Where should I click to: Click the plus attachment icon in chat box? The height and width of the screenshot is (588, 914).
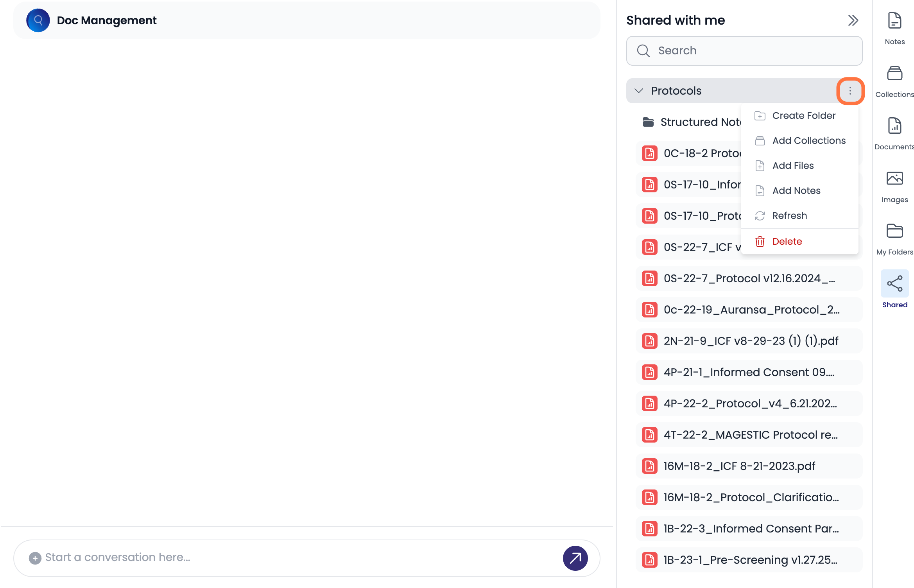point(35,558)
